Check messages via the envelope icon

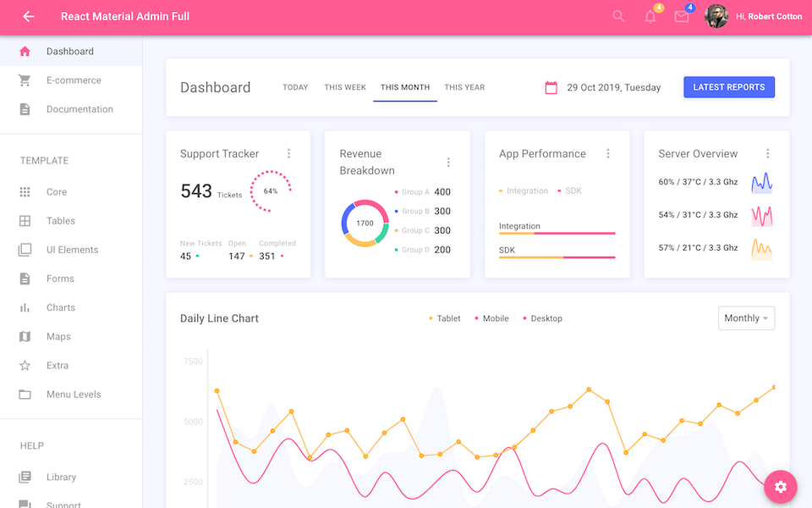pyautogui.click(x=682, y=16)
